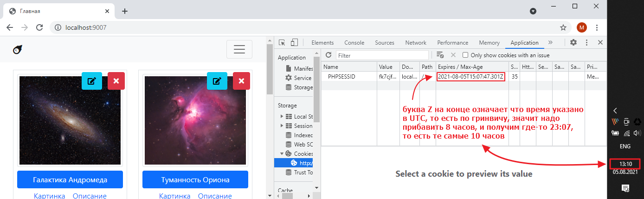Click the 'Описание' link under Туманность Ориона
Screen dimensions: 644x199
215,196
